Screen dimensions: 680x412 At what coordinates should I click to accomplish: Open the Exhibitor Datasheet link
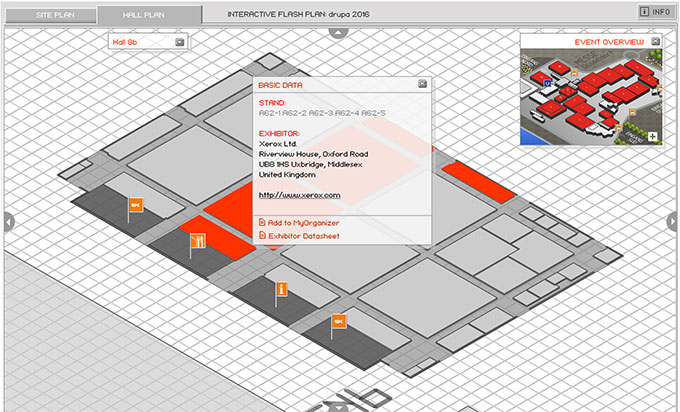coord(303,236)
